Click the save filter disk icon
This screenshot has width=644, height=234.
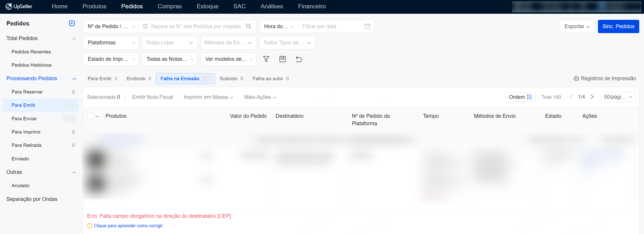pyautogui.click(x=282, y=59)
